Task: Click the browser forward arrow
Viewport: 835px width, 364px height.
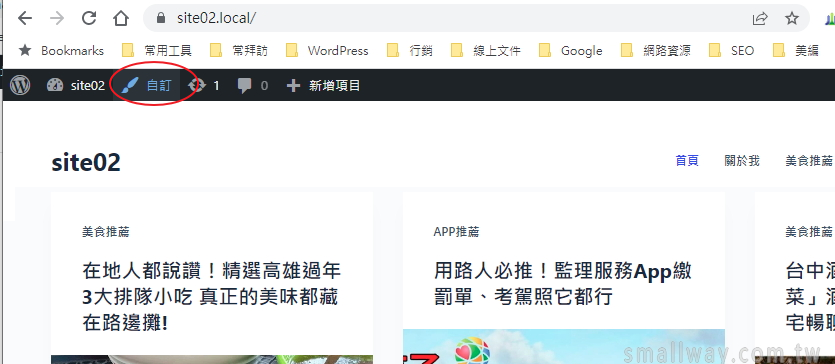Action: [x=56, y=18]
